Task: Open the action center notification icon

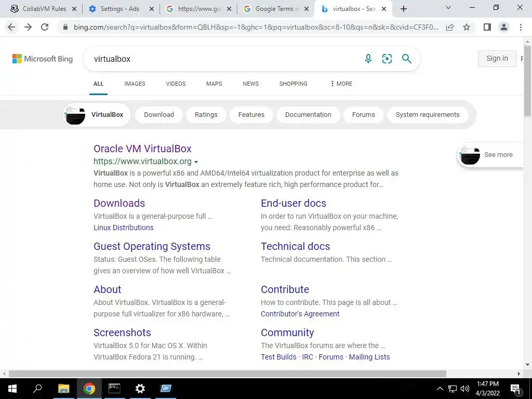Action: point(515,389)
